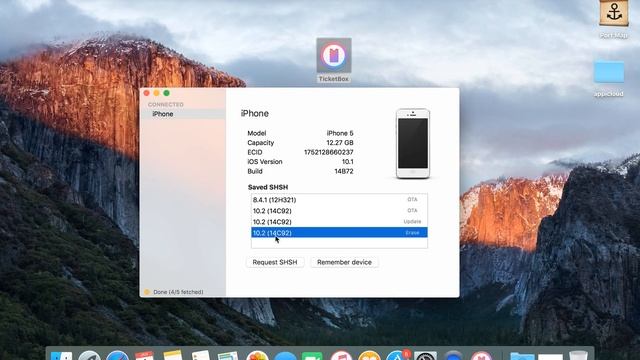Click the Model value iPhone 5
The height and width of the screenshot is (360, 640).
tap(340, 133)
